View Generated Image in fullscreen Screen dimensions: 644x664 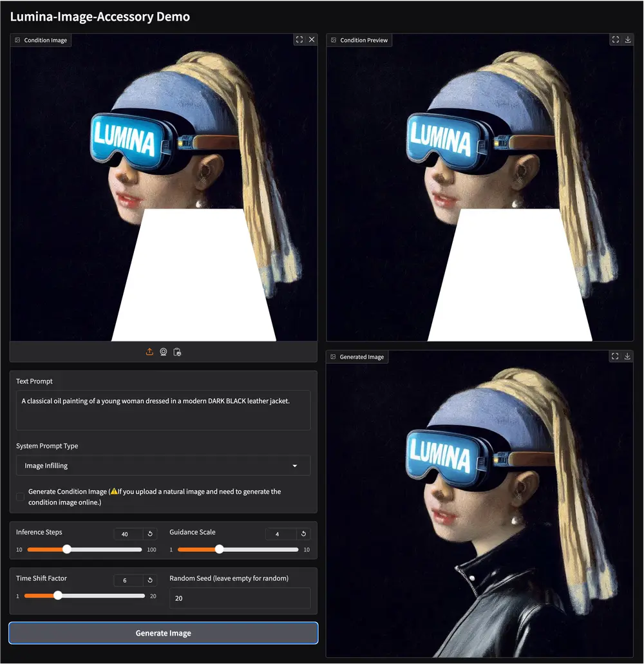[x=616, y=356]
